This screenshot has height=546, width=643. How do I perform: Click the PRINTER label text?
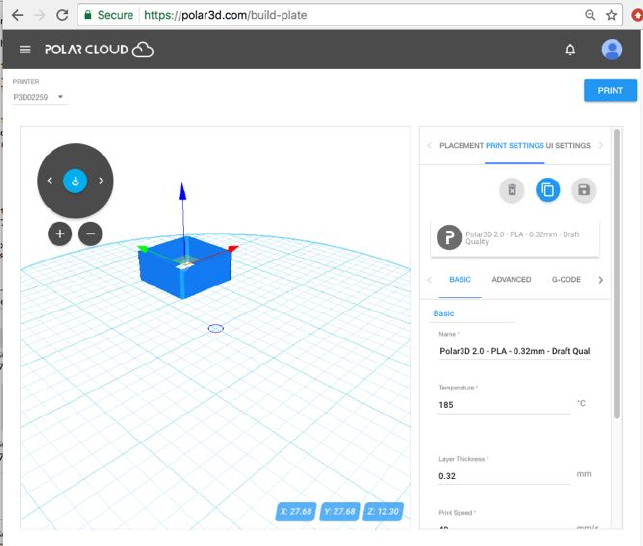[26, 82]
